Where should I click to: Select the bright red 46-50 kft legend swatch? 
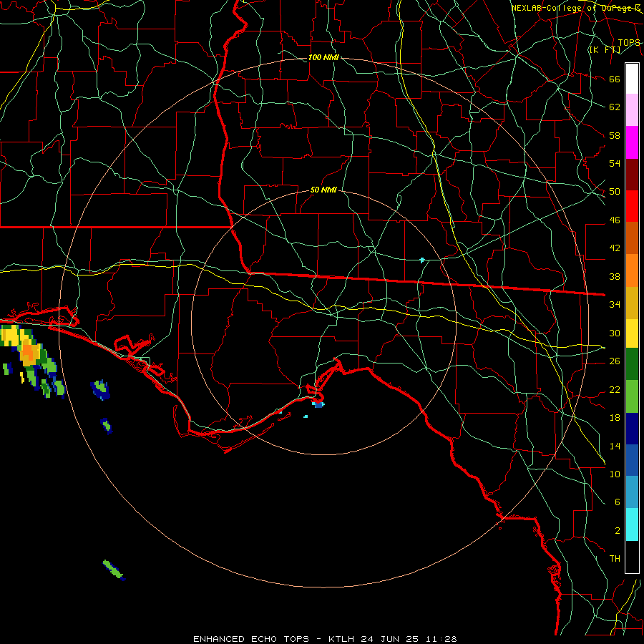tap(632, 206)
